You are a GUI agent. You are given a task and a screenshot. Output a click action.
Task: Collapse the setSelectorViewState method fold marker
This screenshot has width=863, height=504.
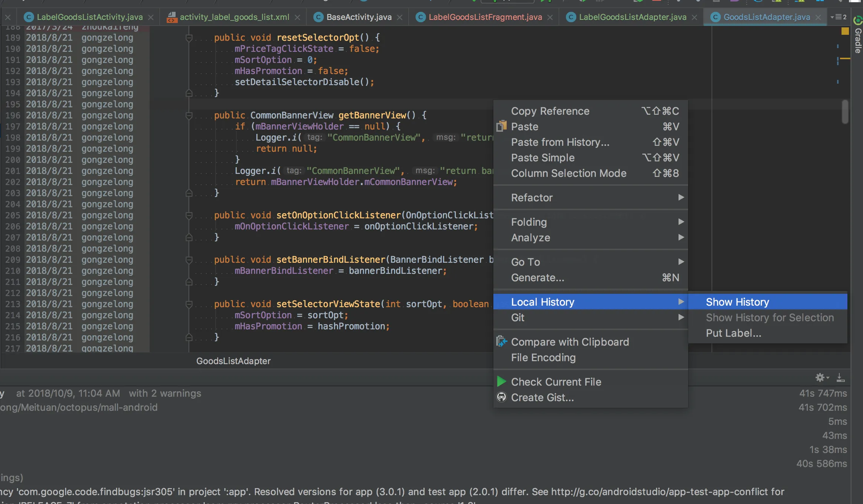[x=189, y=304]
